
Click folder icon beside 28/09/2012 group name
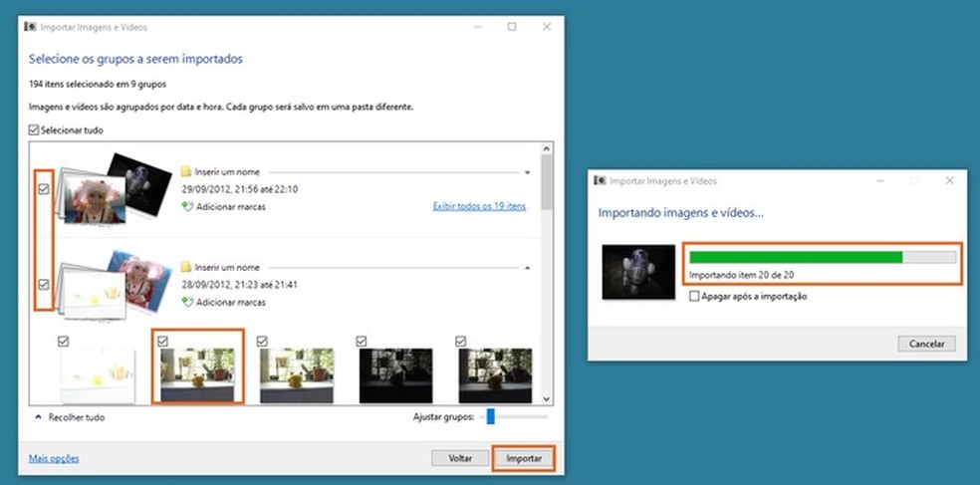(x=185, y=267)
